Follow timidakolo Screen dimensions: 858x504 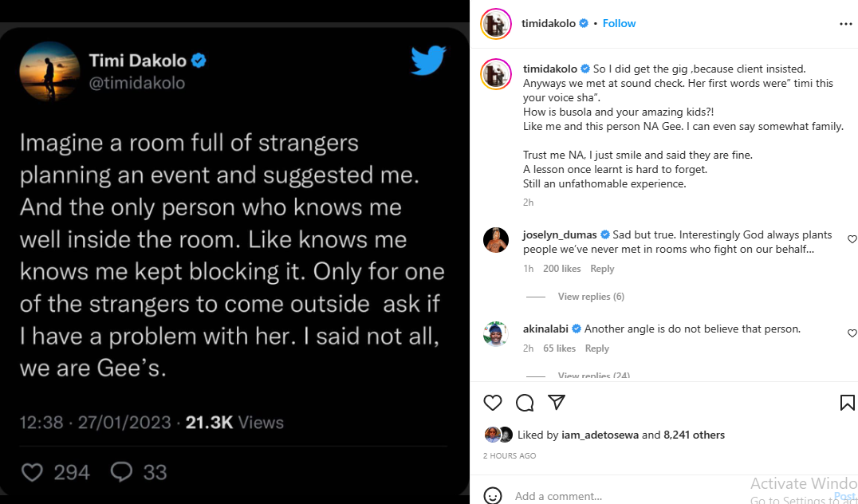[x=619, y=24]
